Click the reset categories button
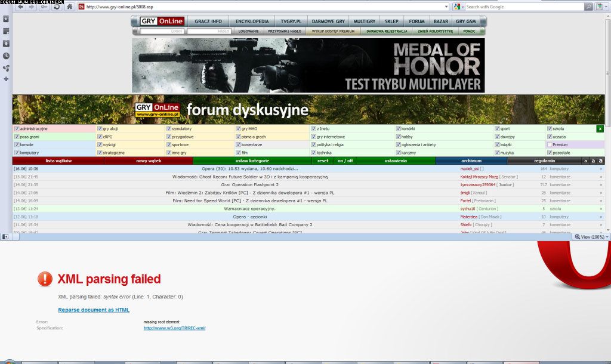The height and width of the screenshot is (364, 611). 323,161
